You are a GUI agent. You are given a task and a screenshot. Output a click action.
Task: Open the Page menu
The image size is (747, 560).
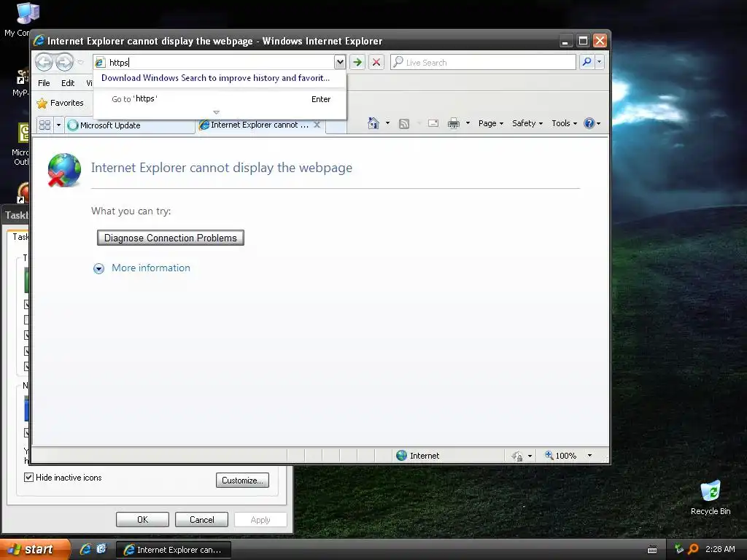(491, 123)
